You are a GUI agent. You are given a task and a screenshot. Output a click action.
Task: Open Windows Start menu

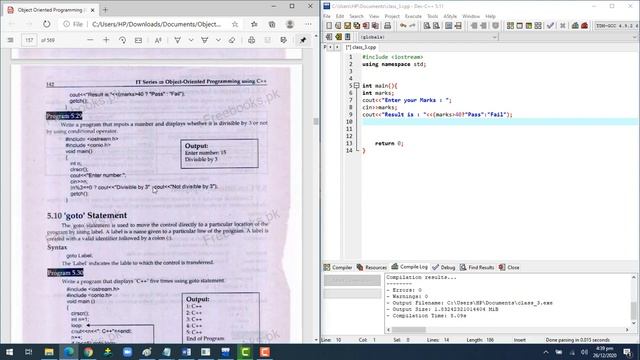[x=9, y=351]
